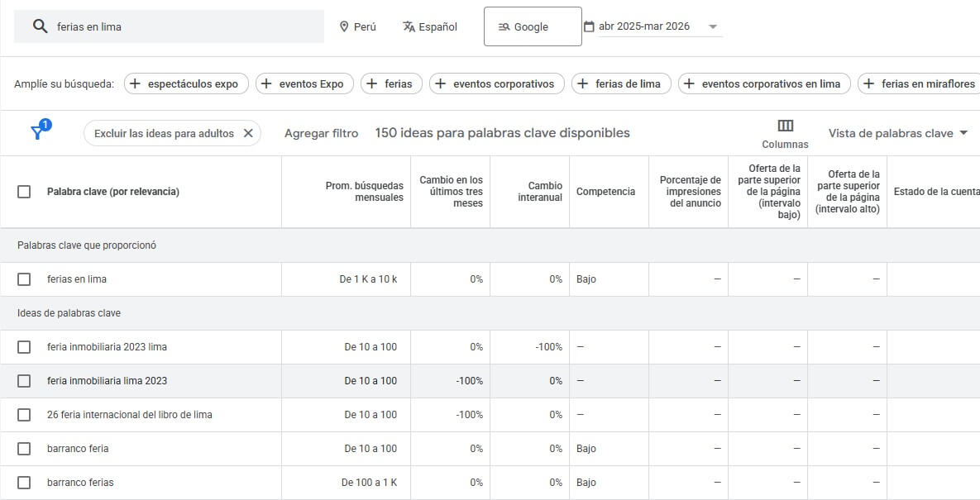Select the 'feria inmobiliaria 2023 lima' checkbox
The image size is (980, 500).
[24, 347]
